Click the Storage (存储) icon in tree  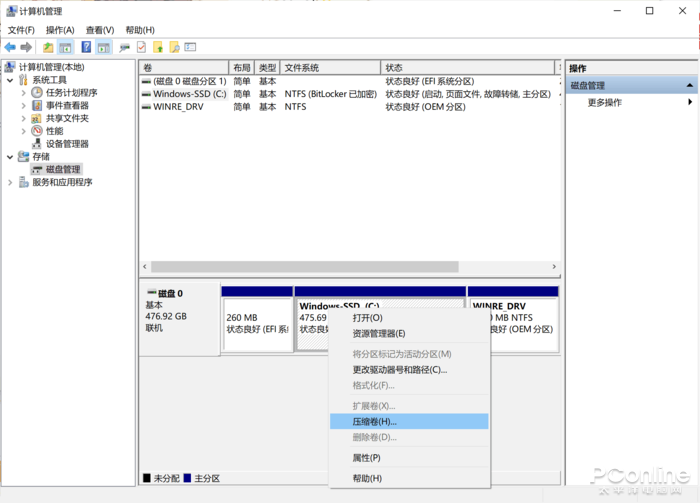click(24, 156)
